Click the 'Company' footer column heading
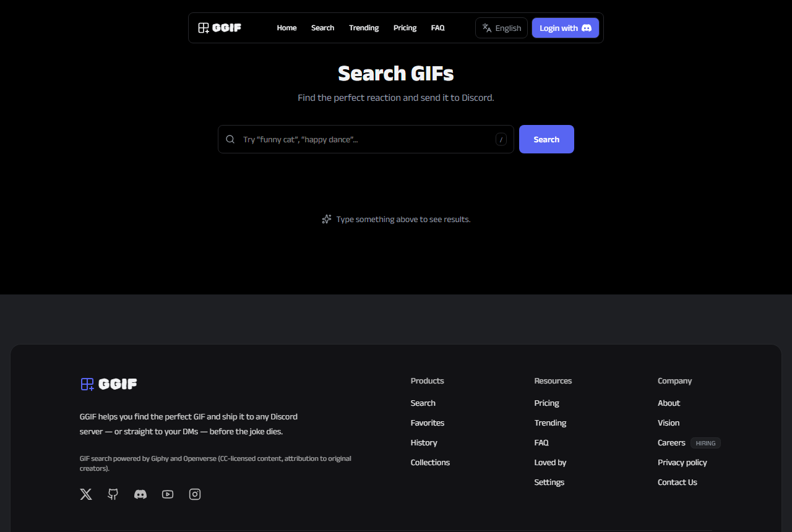The height and width of the screenshot is (532, 792). coord(675,381)
